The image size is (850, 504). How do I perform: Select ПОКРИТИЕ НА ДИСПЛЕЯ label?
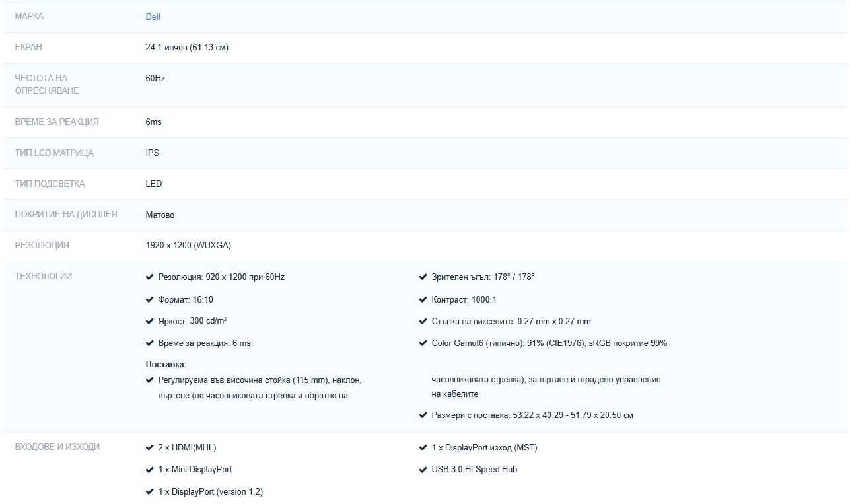(x=66, y=214)
